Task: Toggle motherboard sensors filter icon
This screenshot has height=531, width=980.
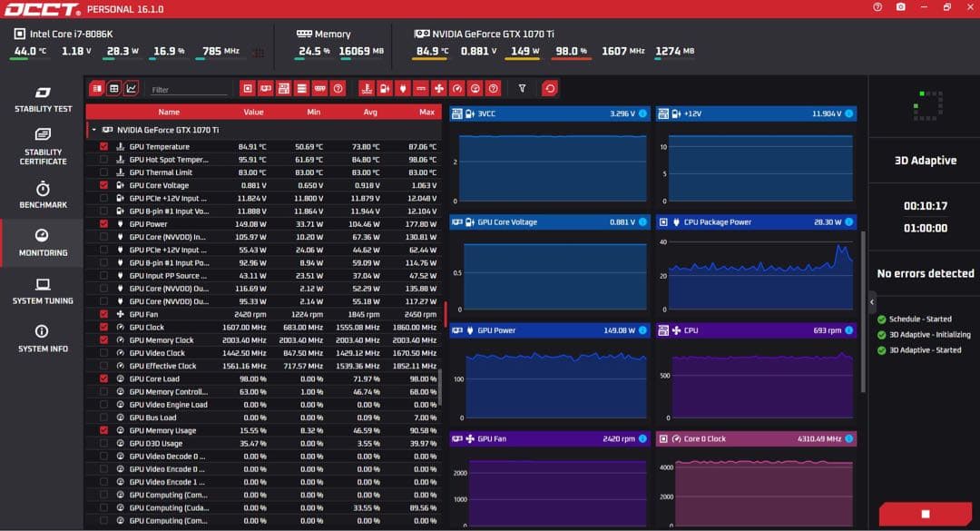Action: click(x=284, y=89)
